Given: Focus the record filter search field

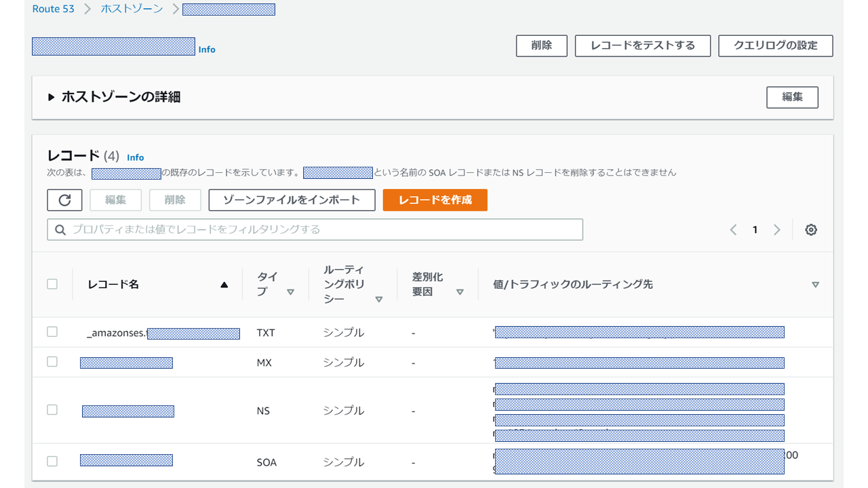Looking at the screenshot, I should [x=315, y=230].
